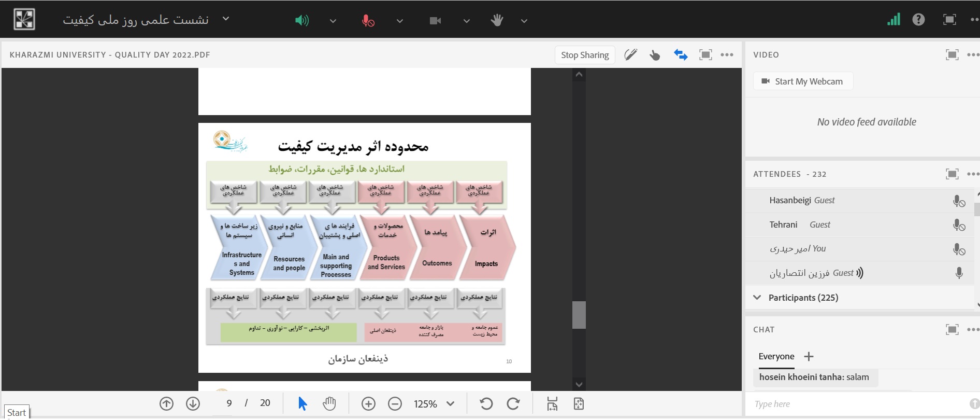This screenshot has height=420, width=980.
Task: Zoom out with the minus icon
Action: pyautogui.click(x=395, y=403)
